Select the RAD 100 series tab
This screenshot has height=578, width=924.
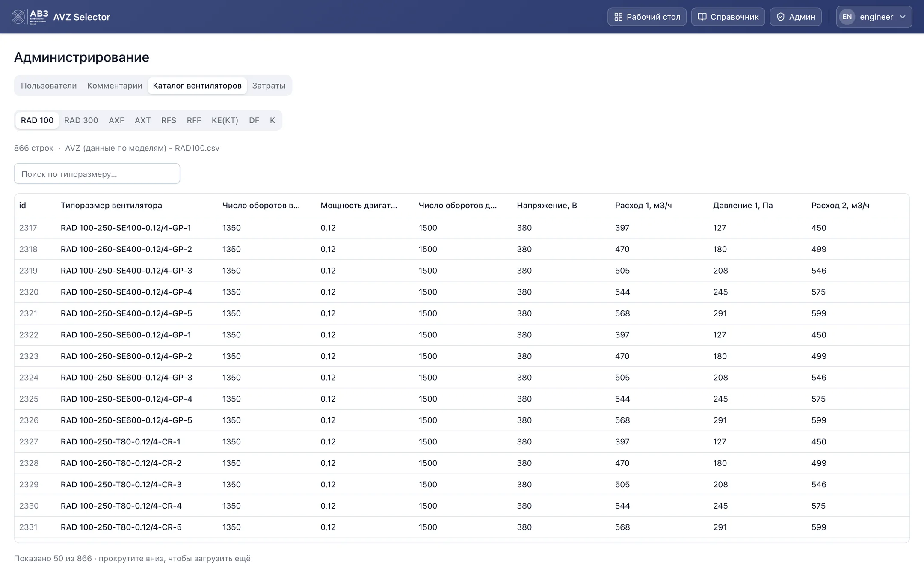[x=37, y=120]
